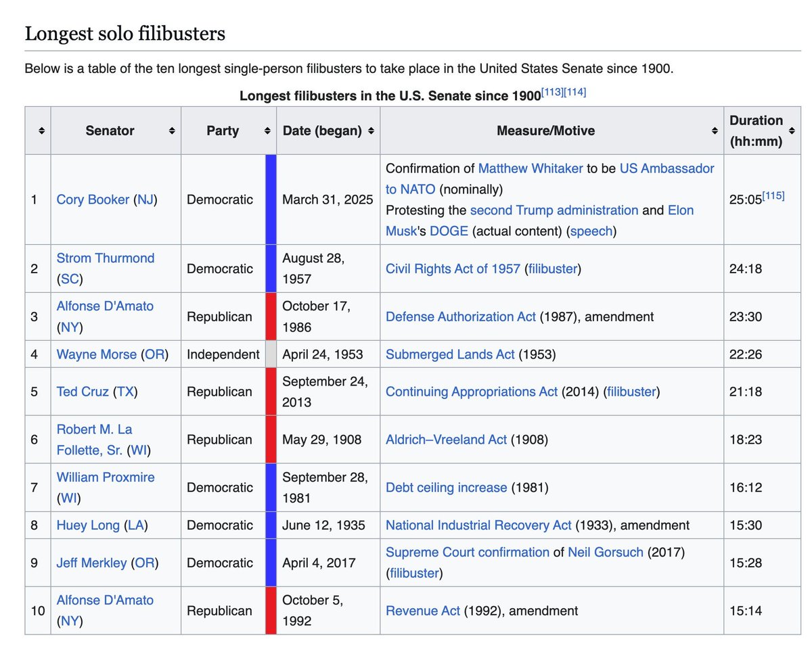This screenshot has width=812, height=648.
Task: Open Huey Long's article link
Action: pos(88,526)
